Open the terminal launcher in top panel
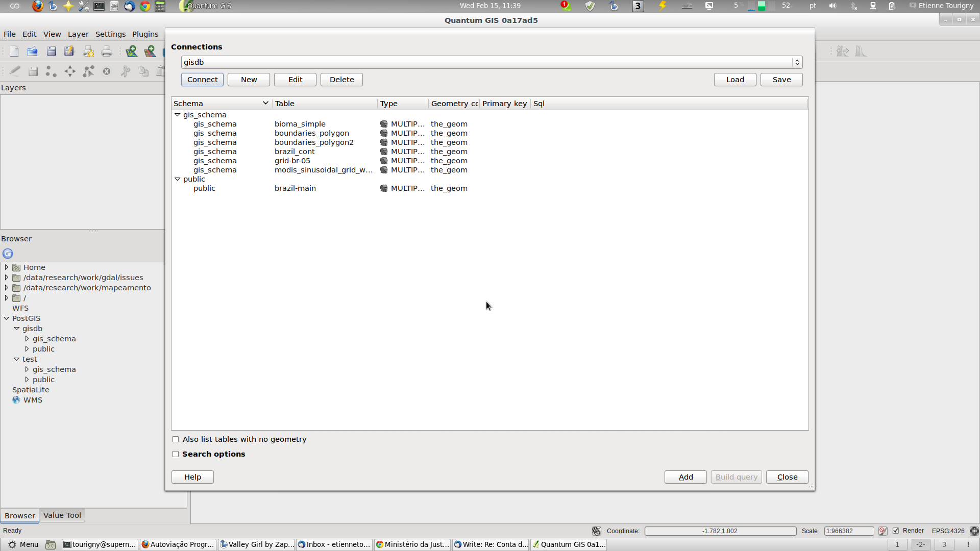Viewport: 980px width, 551px height. tap(99, 6)
